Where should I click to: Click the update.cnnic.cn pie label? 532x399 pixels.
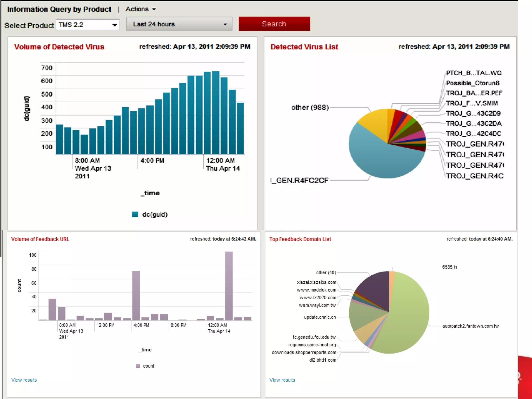[320, 317]
